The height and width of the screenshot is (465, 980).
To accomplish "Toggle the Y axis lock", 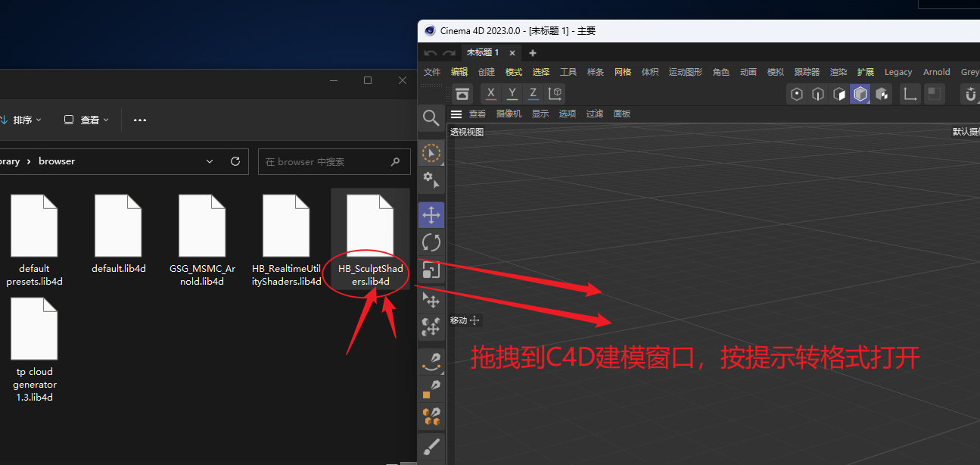I will 512,93.
